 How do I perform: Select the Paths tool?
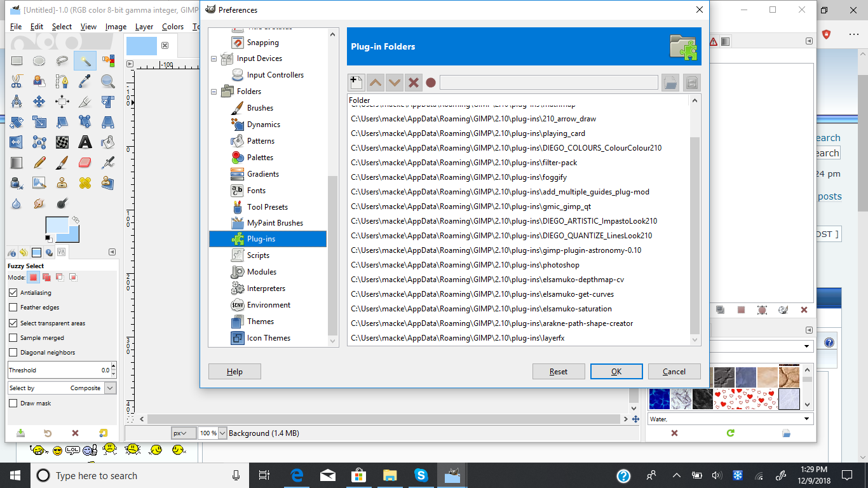62,81
